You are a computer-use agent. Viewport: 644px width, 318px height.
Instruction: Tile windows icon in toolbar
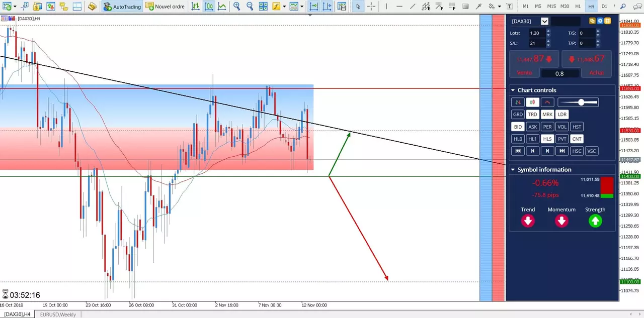point(263,7)
